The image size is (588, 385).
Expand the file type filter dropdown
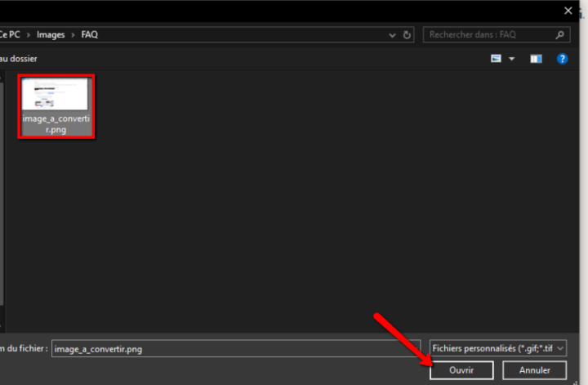[560, 348]
